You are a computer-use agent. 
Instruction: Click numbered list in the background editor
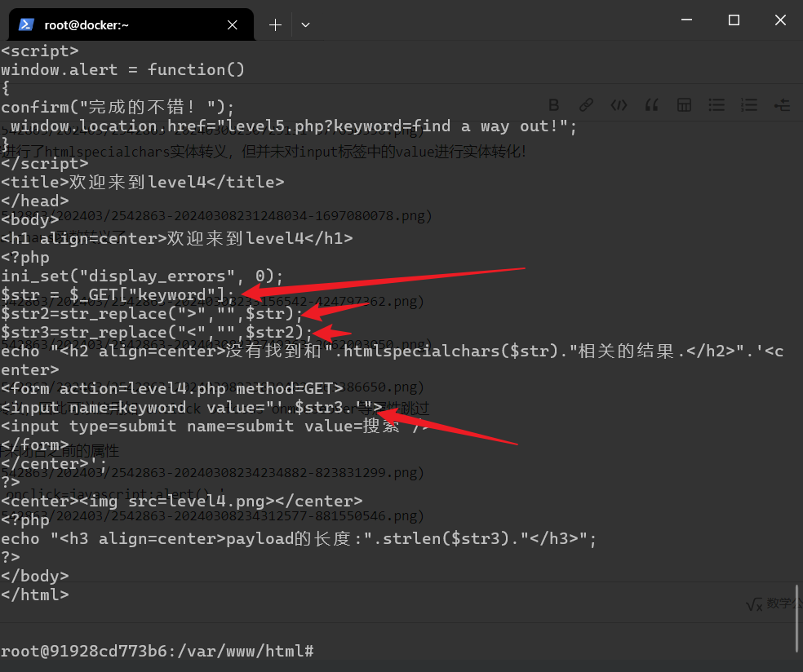pos(748,105)
